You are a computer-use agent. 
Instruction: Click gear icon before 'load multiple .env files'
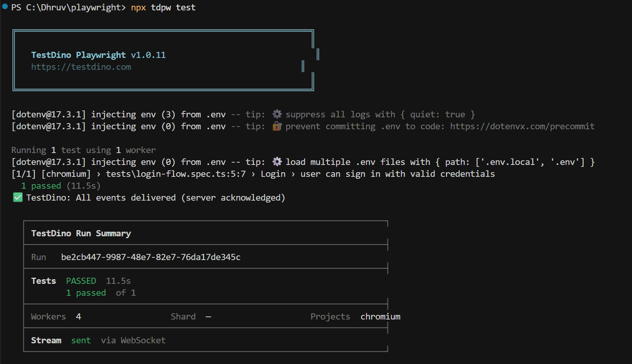(x=277, y=162)
